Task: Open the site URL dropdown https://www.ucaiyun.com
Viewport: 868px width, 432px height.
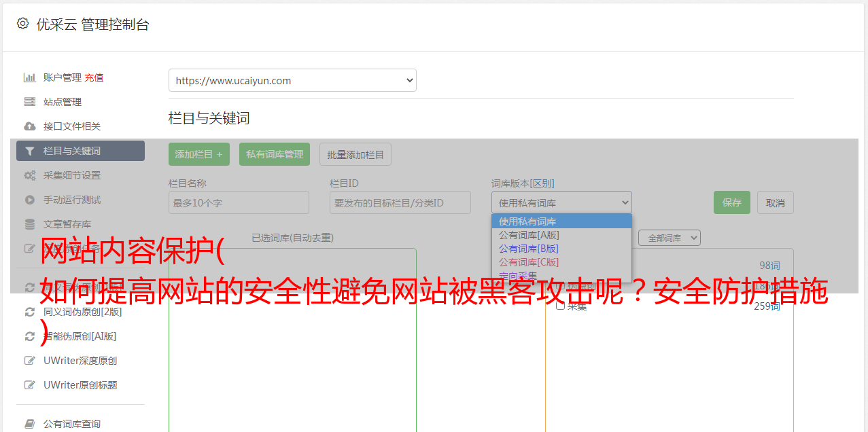Action: coord(292,80)
